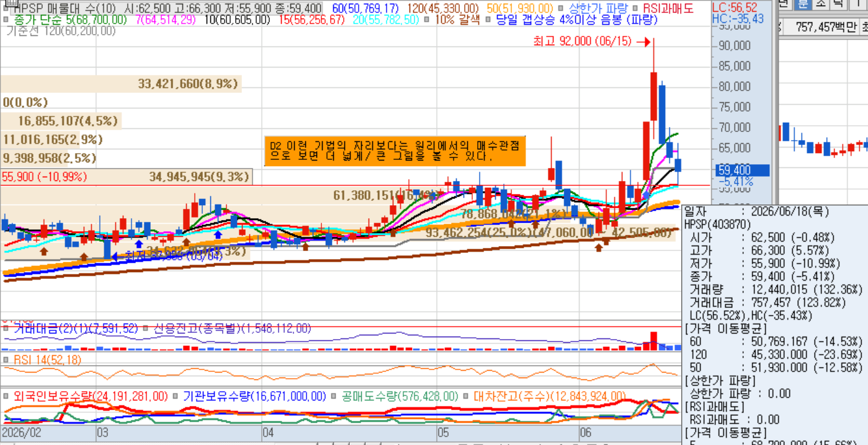Select the 초 period tab at top right
868x445 pixels.
tap(821, 4)
